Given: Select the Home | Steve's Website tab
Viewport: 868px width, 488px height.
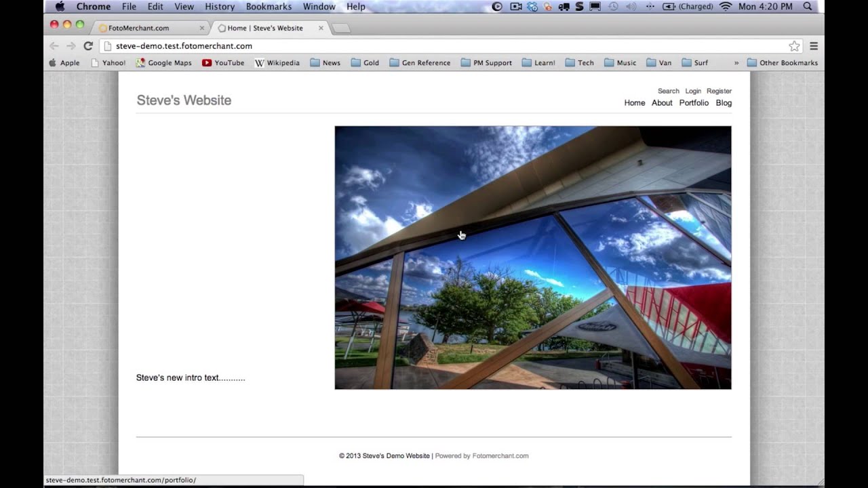Looking at the screenshot, I should (271, 28).
